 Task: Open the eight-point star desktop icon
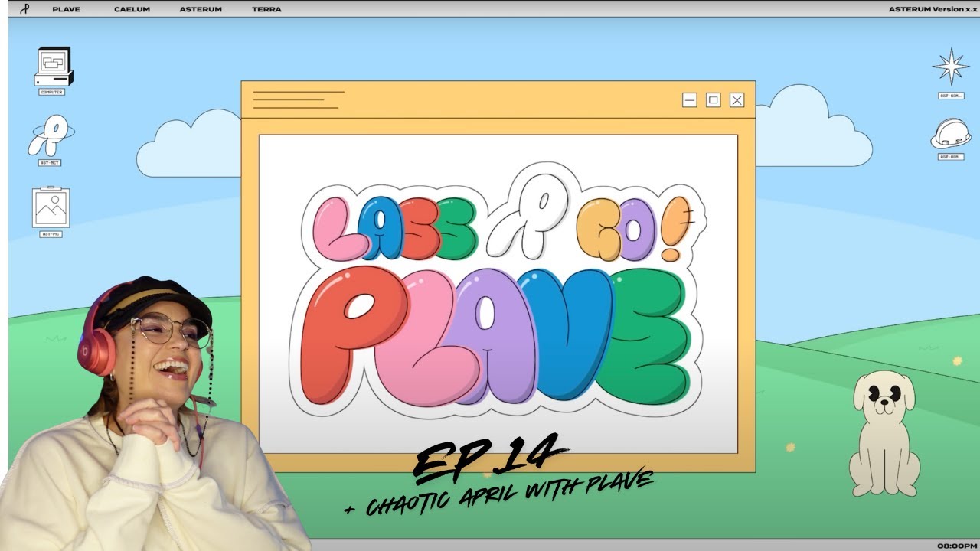pyautogui.click(x=951, y=67)
